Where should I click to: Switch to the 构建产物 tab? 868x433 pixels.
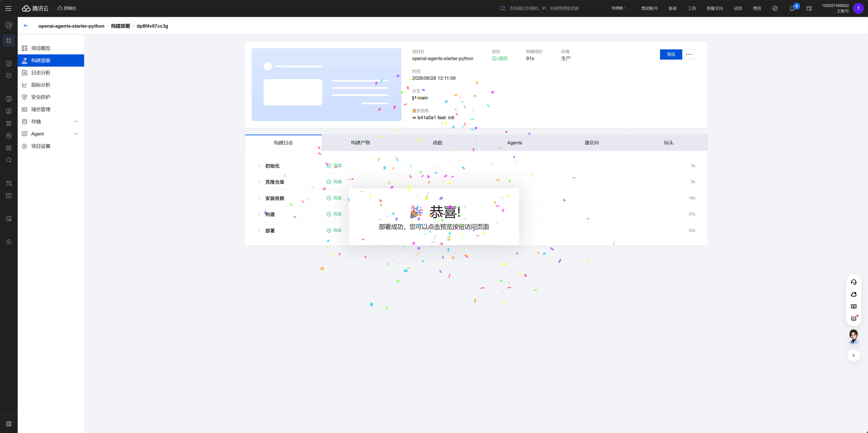(x=360, y=143)
